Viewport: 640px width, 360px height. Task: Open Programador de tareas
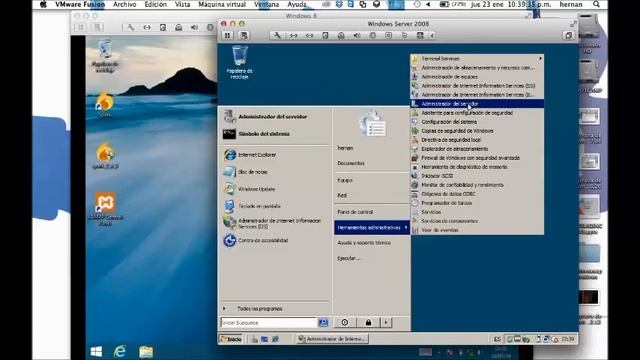point(477,203)
